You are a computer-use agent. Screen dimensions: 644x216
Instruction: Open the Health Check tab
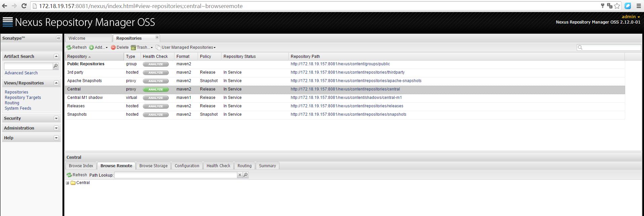click(218, 166)
